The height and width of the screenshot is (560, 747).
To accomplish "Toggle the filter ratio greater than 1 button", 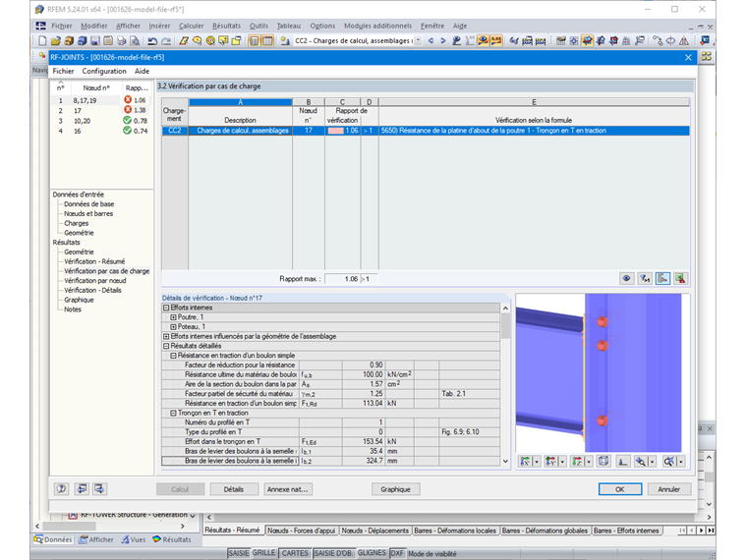I will 645,279.
